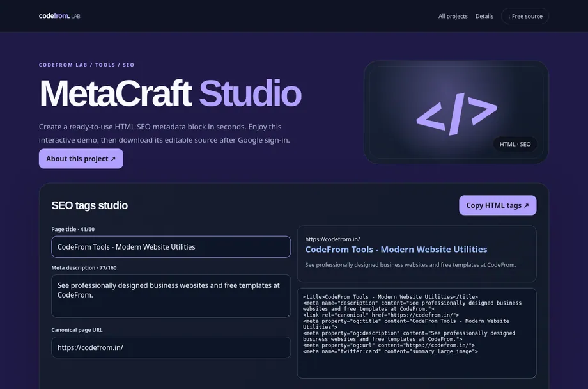Click the twitter:card meta tag line
Screen dimensions: 588x389
pyautogui.click(x=391, y=351)
